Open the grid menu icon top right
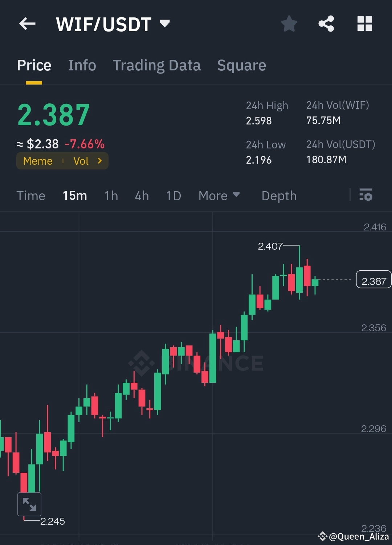The image size is (392, 545). point(364,24)
